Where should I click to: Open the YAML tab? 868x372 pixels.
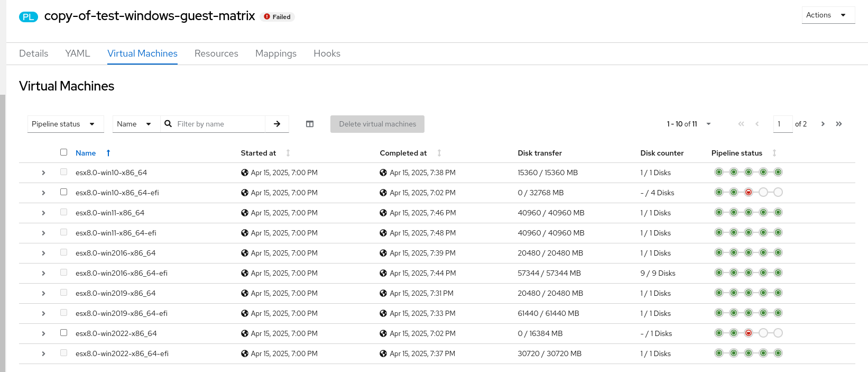click(x=78, y=53)
